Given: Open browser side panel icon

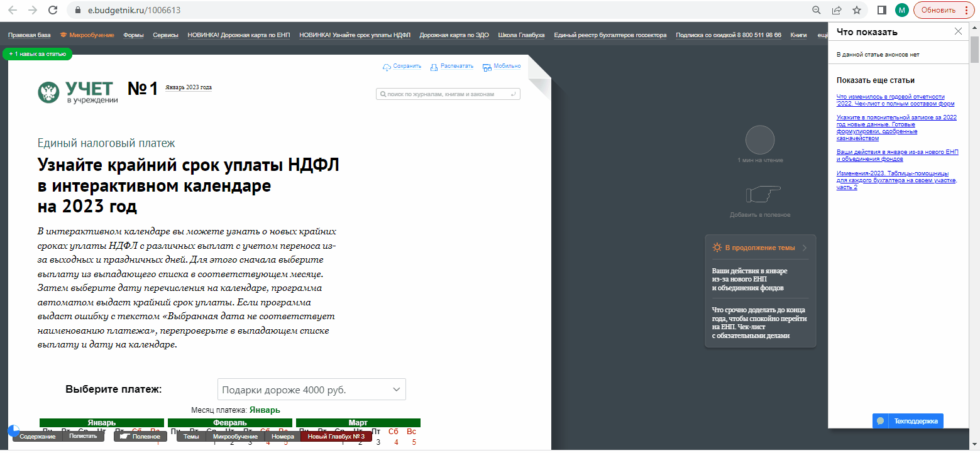Looking at the screenshot, I should point(882,10).
